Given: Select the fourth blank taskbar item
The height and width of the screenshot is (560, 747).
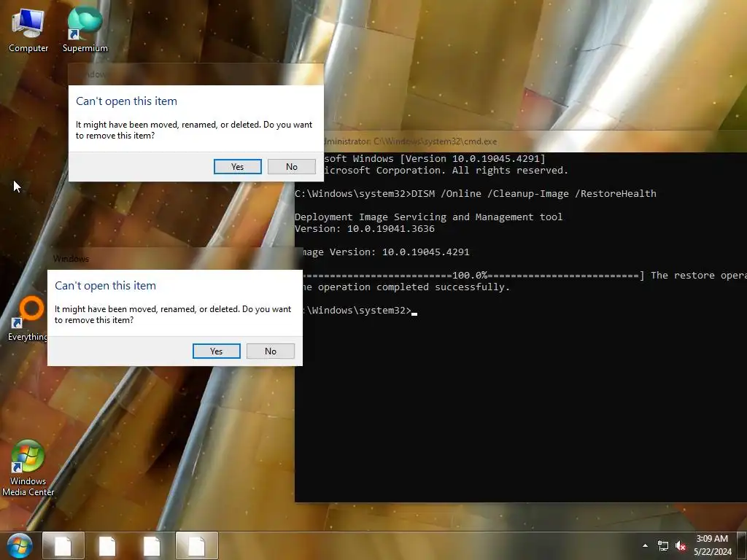Looking at the screenshot, I should click(x=196, y=545).
